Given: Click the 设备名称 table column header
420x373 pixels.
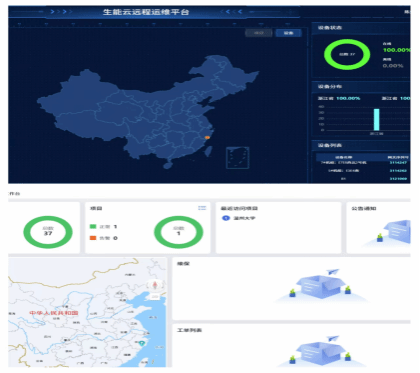Looking at the screenshot, I should point(343,157).
